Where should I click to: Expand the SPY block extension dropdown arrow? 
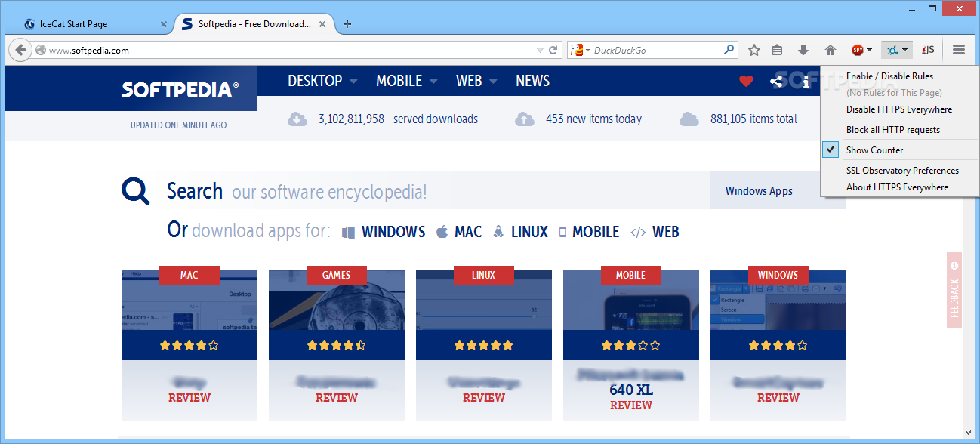tap(870, 51)
